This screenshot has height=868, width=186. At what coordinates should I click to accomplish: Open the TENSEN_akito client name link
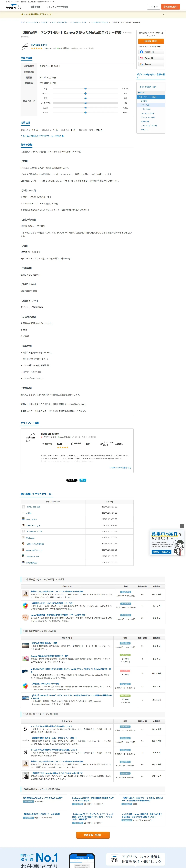39,45
